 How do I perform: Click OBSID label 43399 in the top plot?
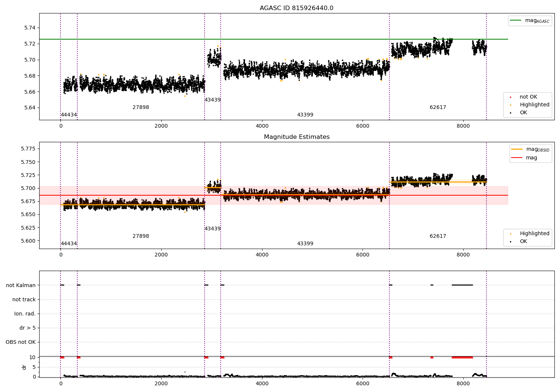click(x=305, y=115)
